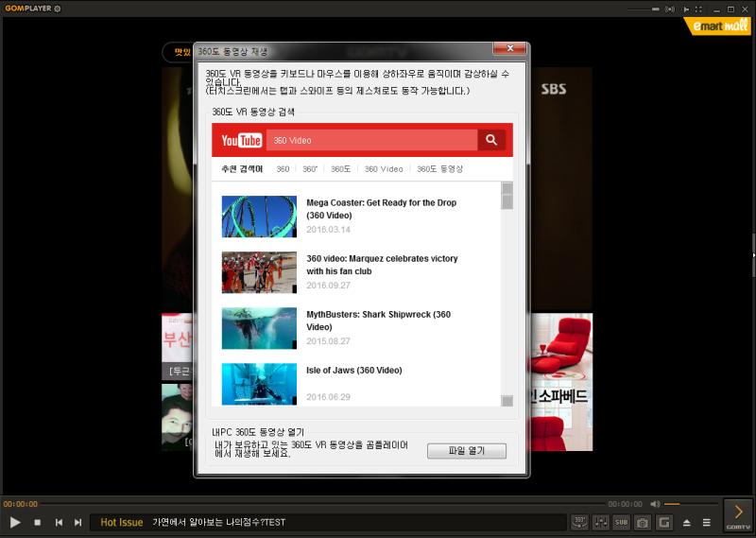Click the total duration 00:00:00 display
756x538 pixels.
pyautogui.click(x=625, y=504)
